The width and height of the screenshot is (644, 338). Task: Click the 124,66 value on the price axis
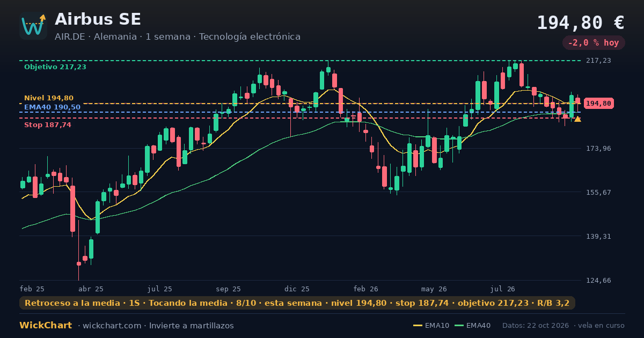point(598,280)
